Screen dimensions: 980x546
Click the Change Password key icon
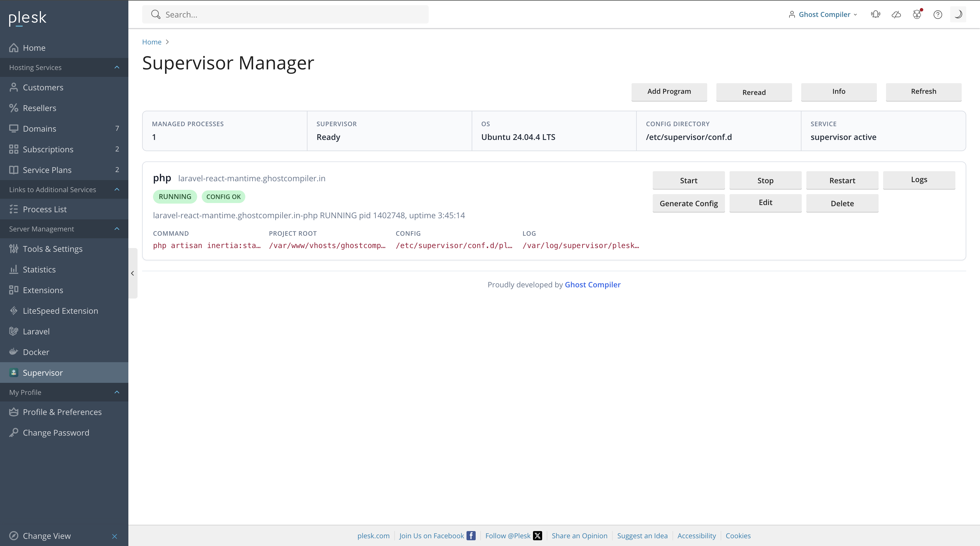[14, 432]
